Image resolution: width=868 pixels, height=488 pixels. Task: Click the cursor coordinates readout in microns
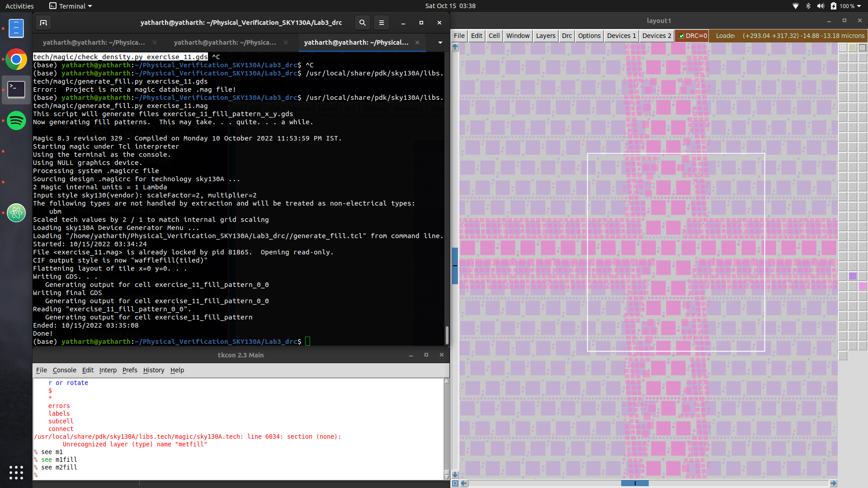(803, 36)
